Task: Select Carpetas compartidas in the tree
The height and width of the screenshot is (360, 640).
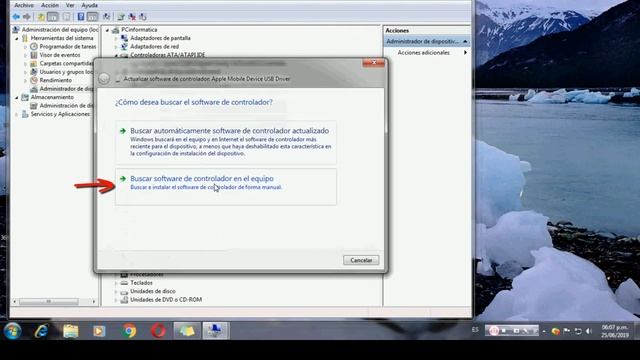Action: tap(66, 63)
